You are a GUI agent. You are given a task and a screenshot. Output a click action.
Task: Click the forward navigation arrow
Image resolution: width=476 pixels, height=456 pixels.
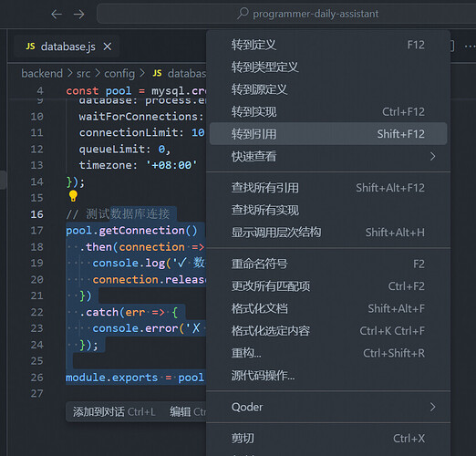click(x=79, y=14)
